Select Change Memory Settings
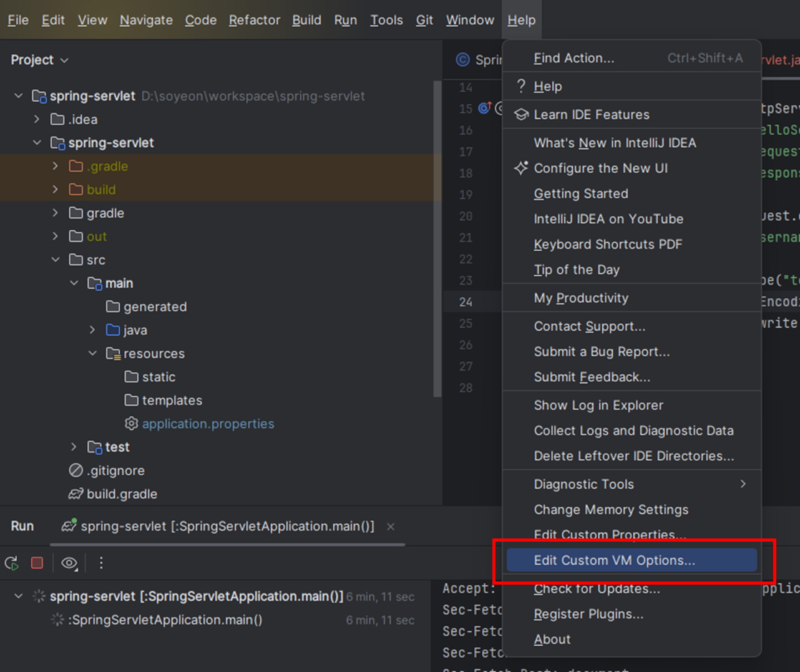800x672 pixels. 632,509
